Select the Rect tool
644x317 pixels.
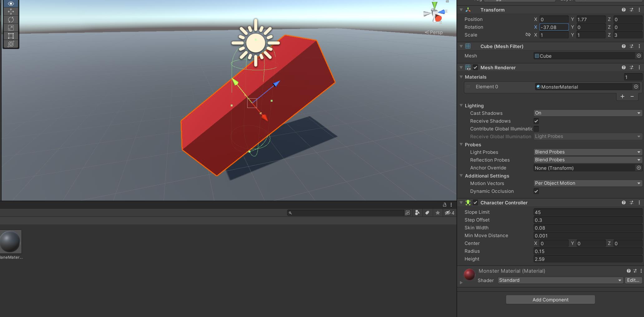click(x=11, y=36)
